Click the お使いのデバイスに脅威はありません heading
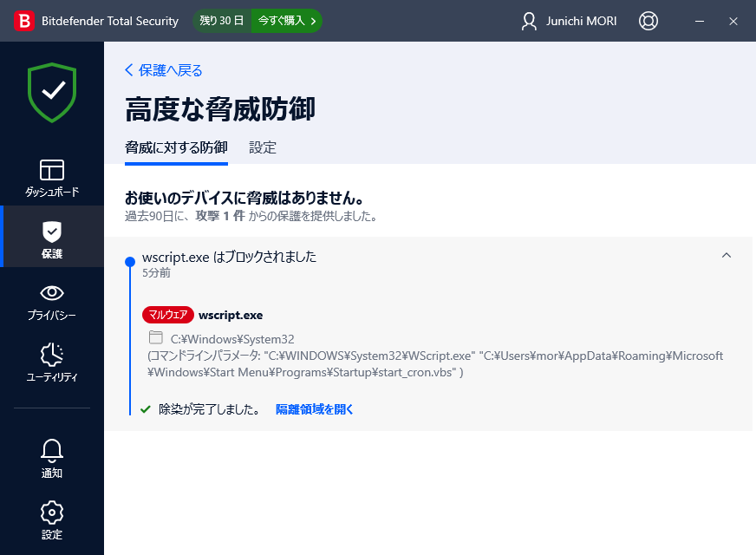This screenshot has height=555, width=756. click(244, 198)
